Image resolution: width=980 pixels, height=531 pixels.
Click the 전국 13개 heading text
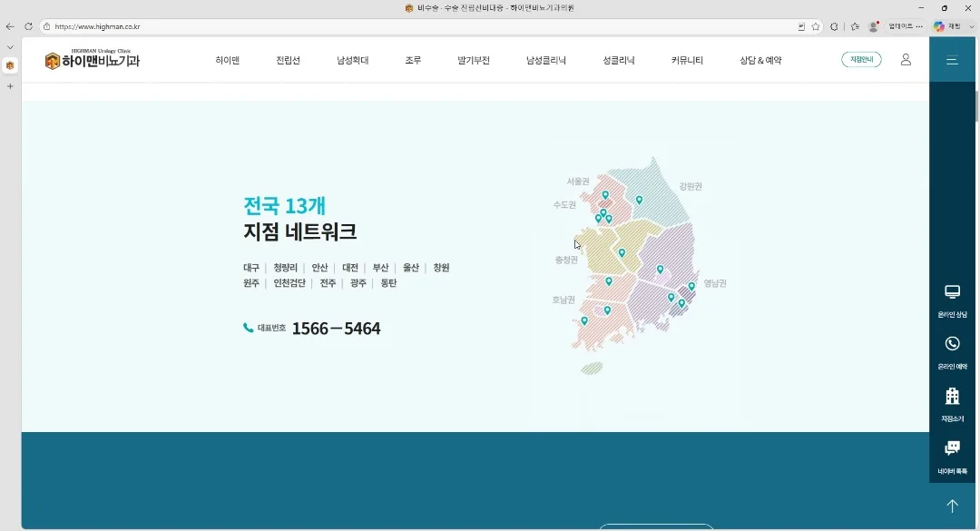(x=284, y=206)
